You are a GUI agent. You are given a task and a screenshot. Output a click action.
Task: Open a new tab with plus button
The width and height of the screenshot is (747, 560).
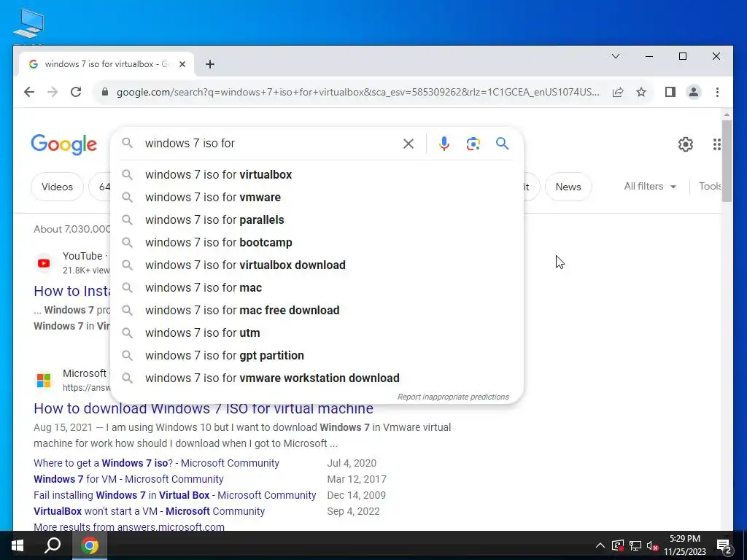pyautogui.click(x=210, y=64)
